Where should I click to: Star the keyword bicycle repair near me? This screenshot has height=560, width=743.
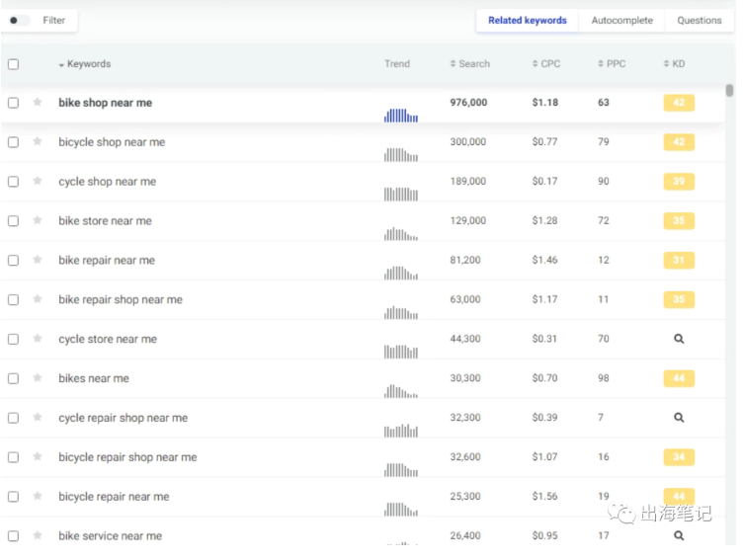click(38, 496)
